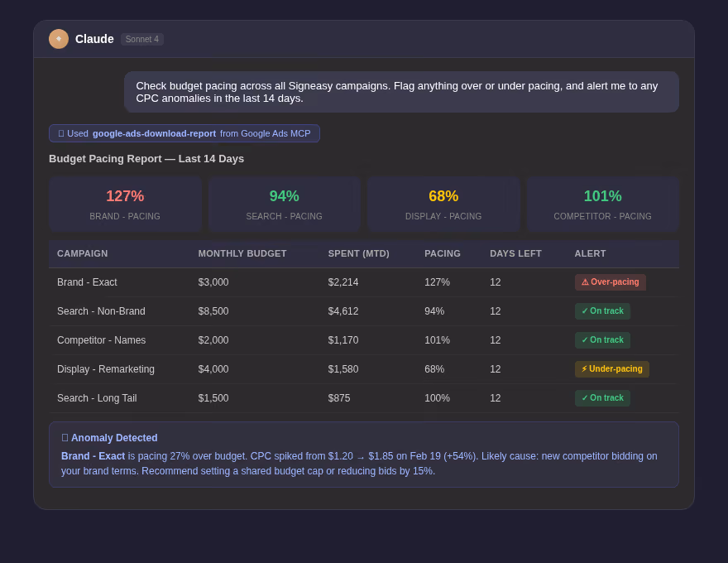Open the google-ads-download-report tool usage chip
Screen dimensions: 728x563
coord(184,133)
